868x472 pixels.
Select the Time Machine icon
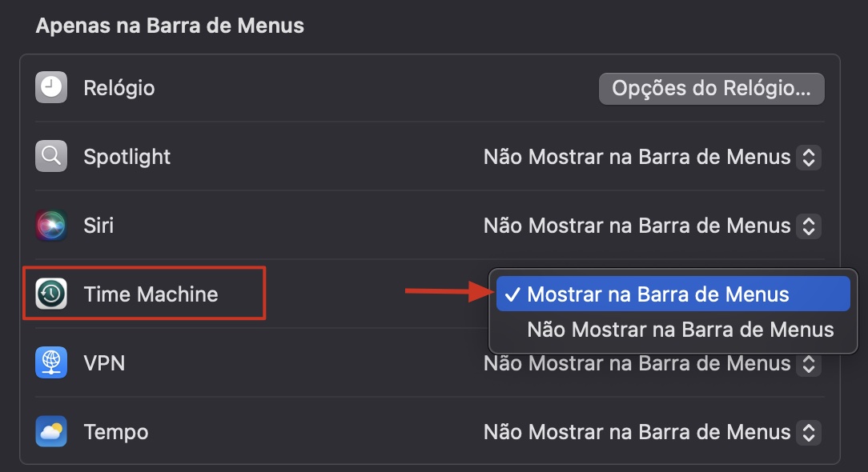tap(50, 294)
